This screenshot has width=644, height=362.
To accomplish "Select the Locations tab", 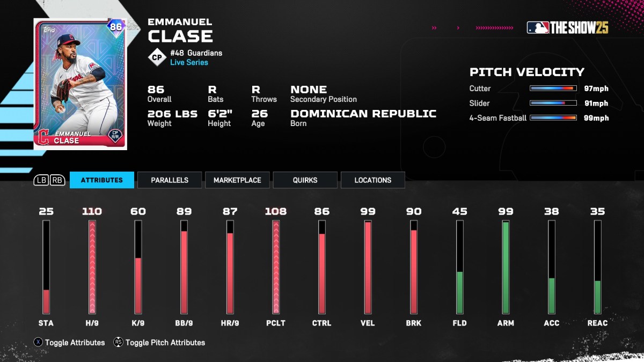I will [x=372, y=180].
